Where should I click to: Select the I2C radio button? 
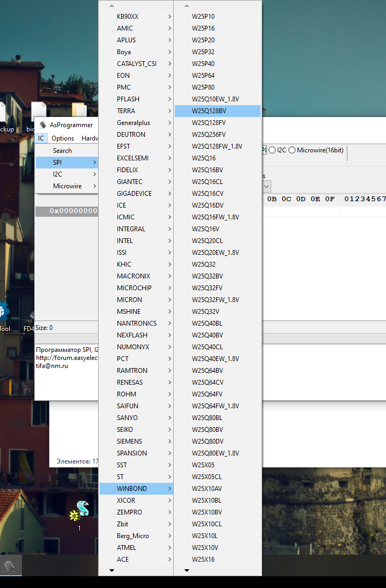pyautogui.click(x=278, y=150)
